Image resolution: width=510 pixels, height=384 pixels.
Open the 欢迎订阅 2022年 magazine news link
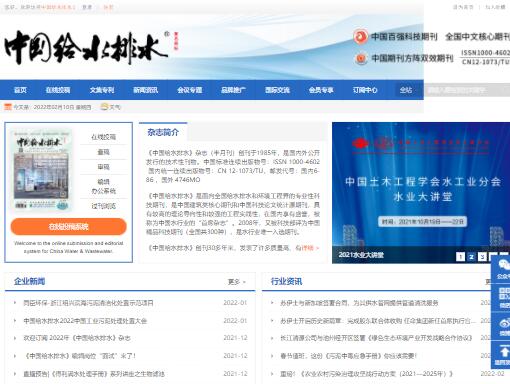click(77, 338)
